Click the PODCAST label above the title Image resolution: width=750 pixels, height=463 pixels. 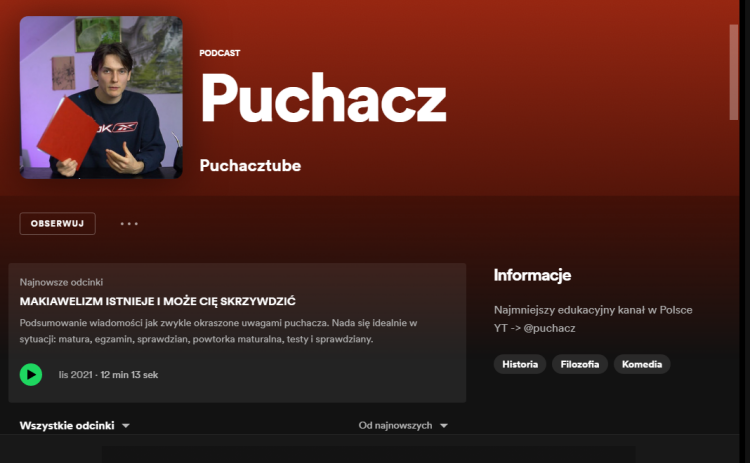(x=220, y=53)
